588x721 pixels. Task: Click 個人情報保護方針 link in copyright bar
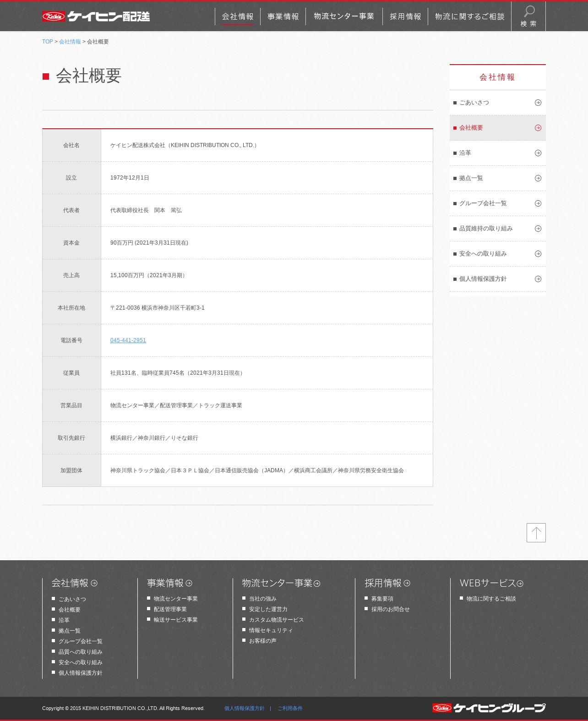coord(245,708)
